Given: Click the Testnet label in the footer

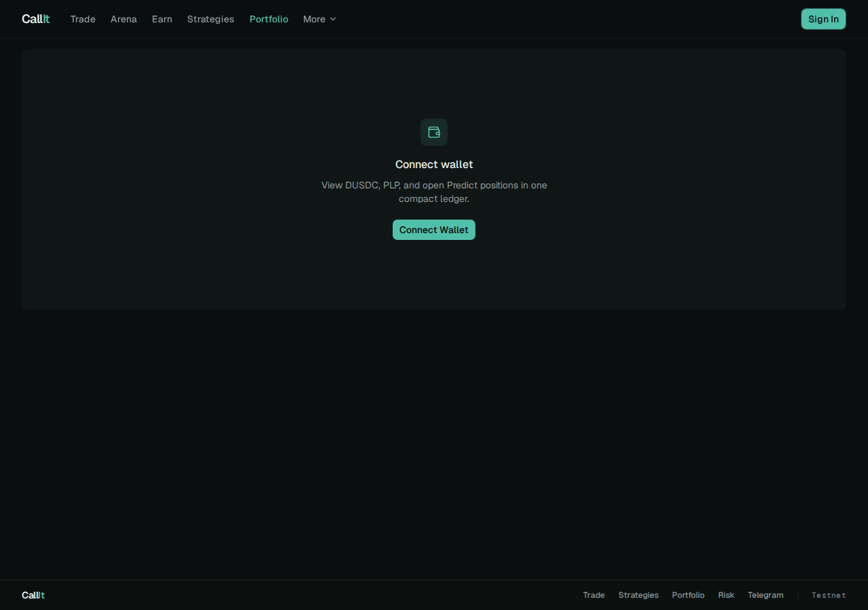Looking at the screenshot, I should (829, 595).
